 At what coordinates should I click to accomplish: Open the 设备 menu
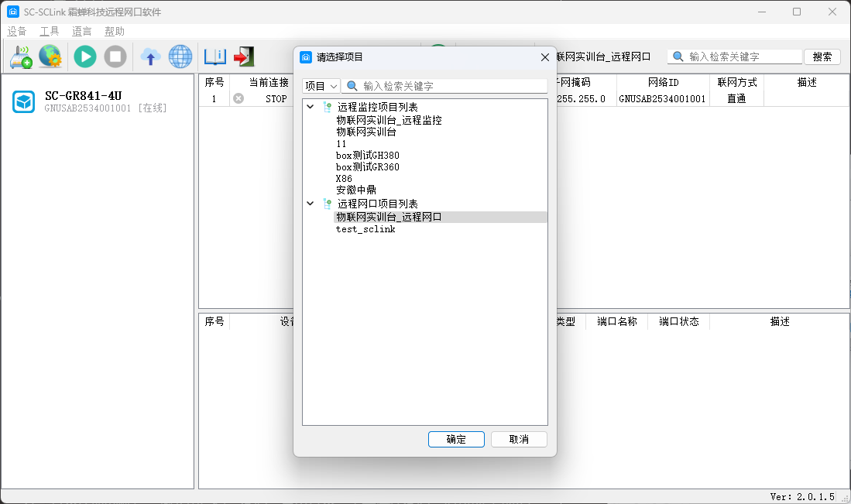(x=17, y=32)
